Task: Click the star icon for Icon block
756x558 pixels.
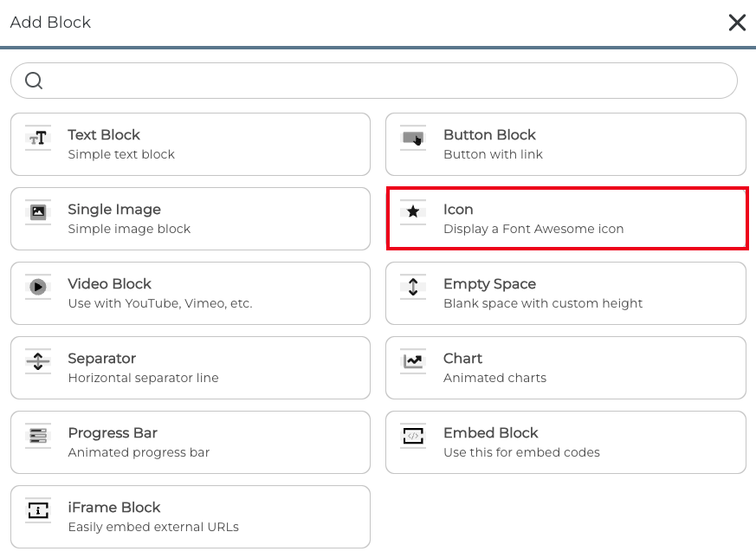Action: click(413, 212)
